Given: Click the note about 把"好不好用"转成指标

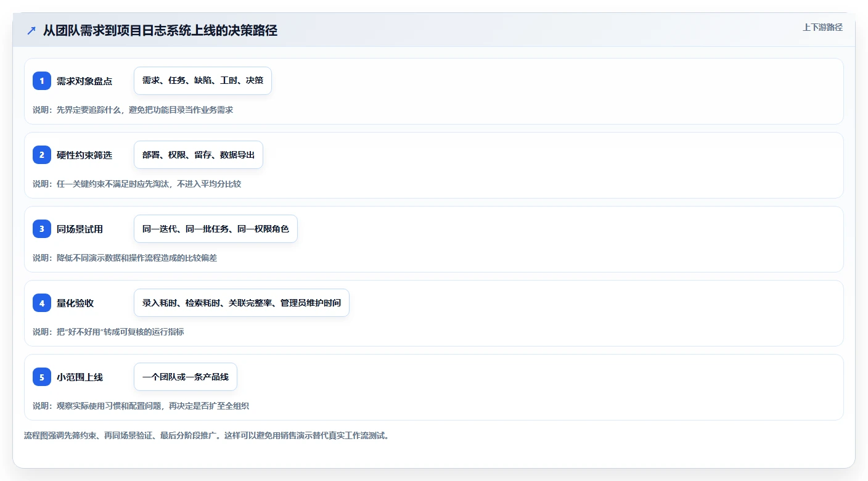Looking at the screenshot, I should tap(108, 332).
